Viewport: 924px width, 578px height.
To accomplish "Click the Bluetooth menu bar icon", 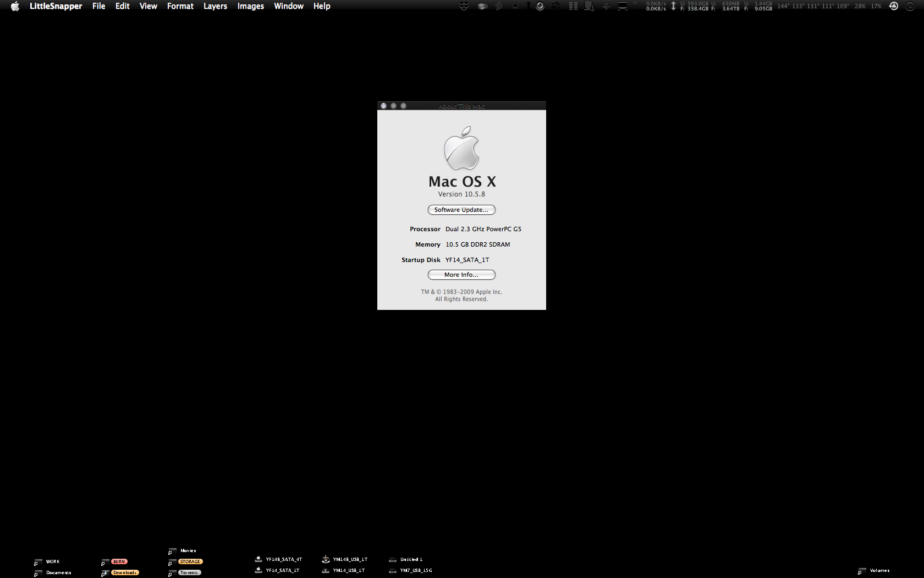I will 606,6.
